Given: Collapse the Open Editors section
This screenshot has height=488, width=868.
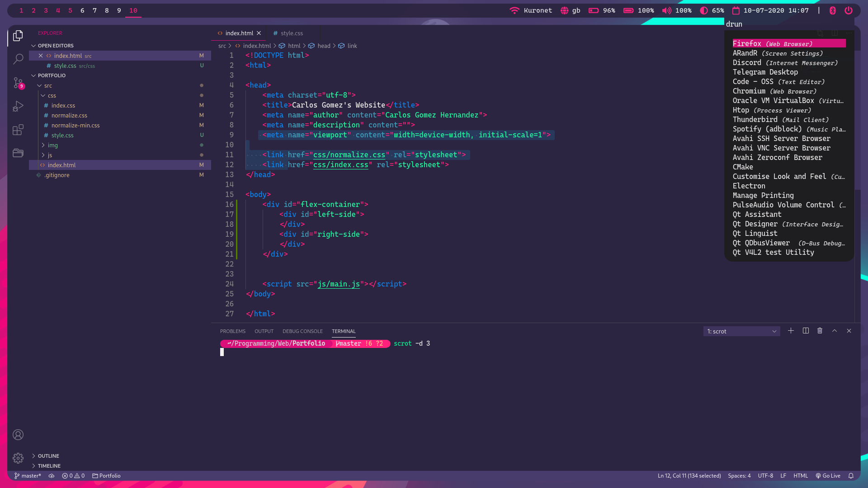Looking at the screenshot, I should point(120,46).
